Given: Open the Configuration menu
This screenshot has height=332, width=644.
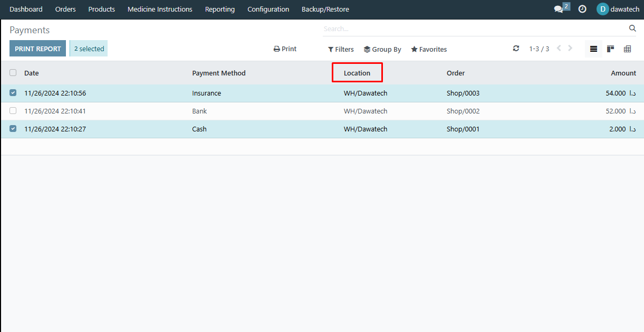Looking at the screenshot, I should [x=268, y=9].
